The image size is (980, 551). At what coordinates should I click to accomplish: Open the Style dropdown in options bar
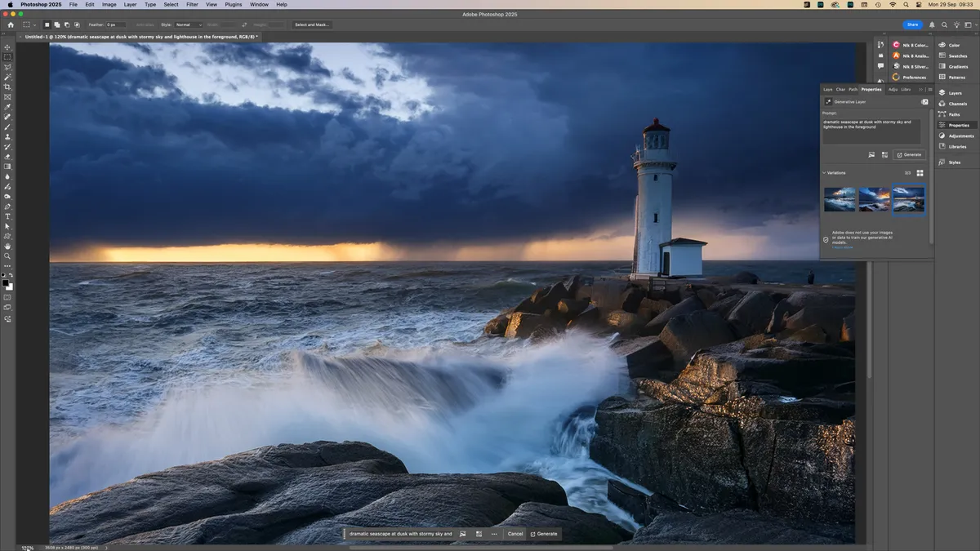188,24
